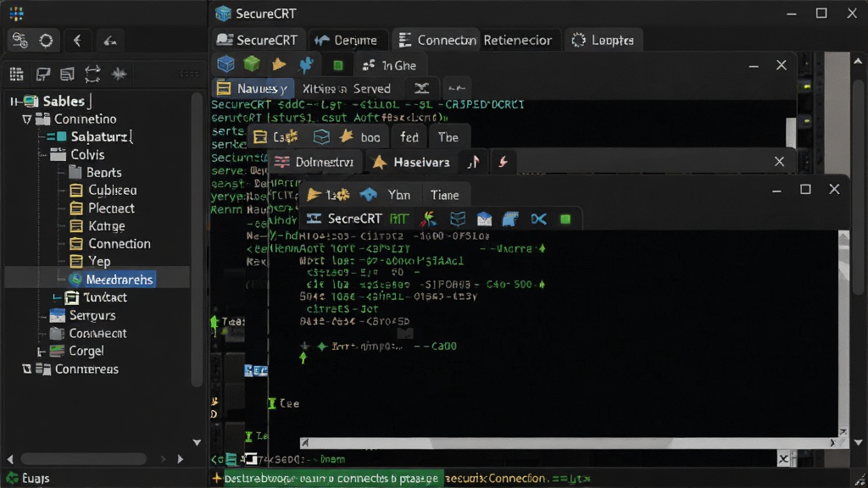This screenshot has height=488, width=868.
Task: Select the Cubirea session
Action: pos(113,191)
